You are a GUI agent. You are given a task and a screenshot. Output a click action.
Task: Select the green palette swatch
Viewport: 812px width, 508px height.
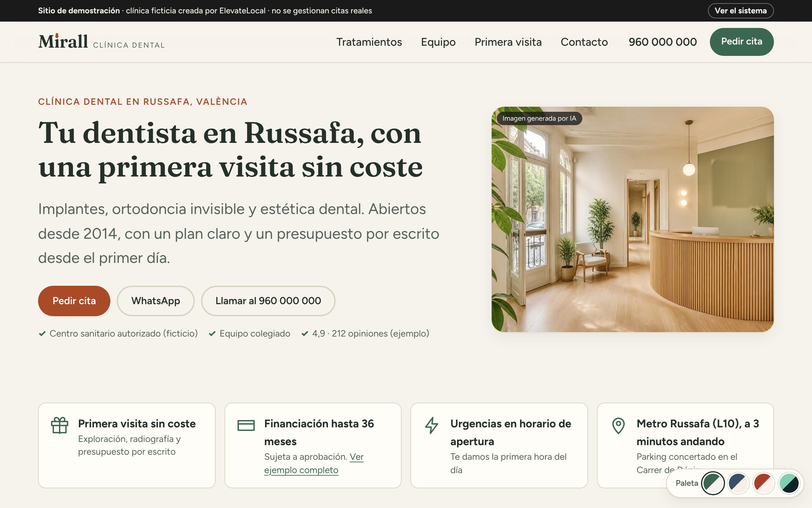pos(713,483)
